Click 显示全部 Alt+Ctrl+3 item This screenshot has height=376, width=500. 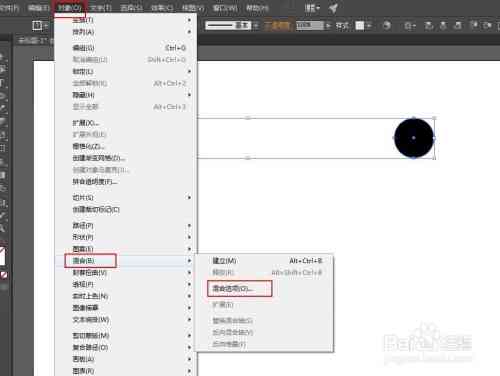pyautogui.click(x=126, y=107)
